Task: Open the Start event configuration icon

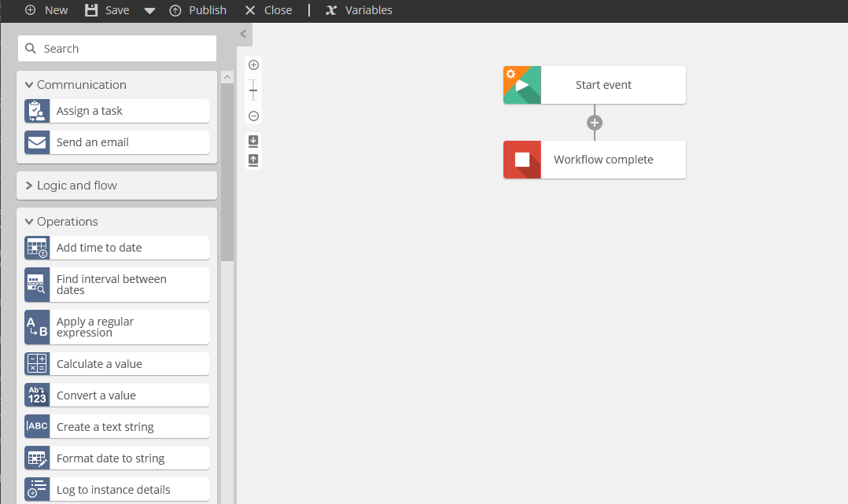Action: click(x=511, y=74)
